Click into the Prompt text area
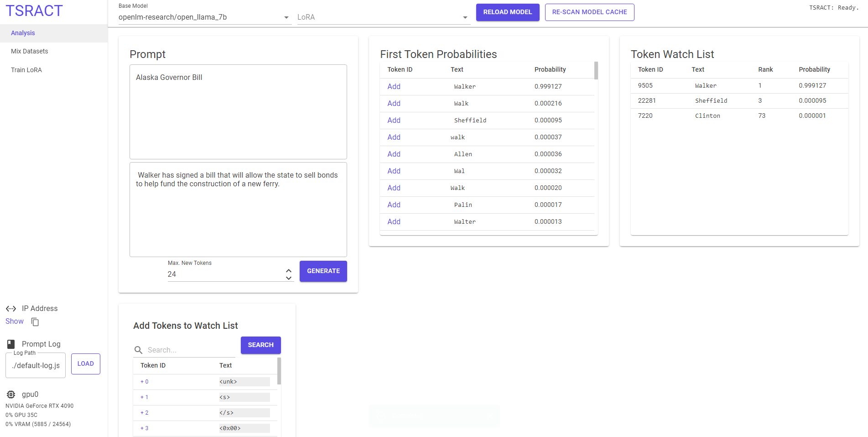The image size is (868, 437). coord(238,112)
